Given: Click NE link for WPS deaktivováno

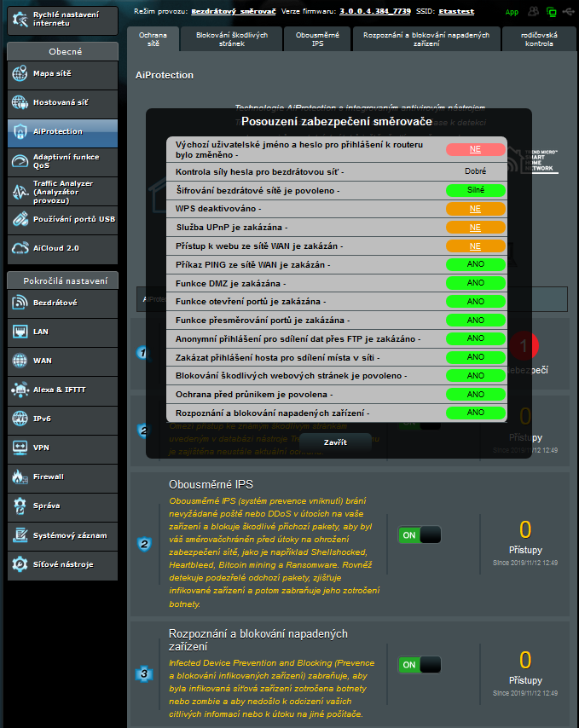Looking at the screenshot, I should 475,208.
